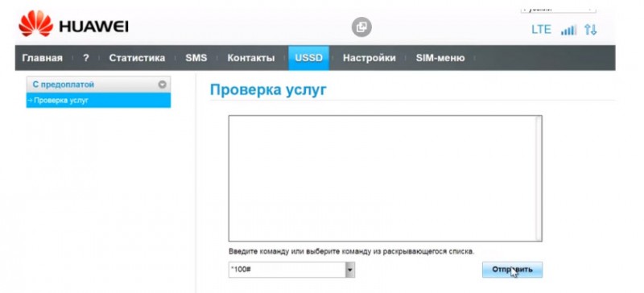
Task: Open the question mark help tab
Action: tap(86, 58)
